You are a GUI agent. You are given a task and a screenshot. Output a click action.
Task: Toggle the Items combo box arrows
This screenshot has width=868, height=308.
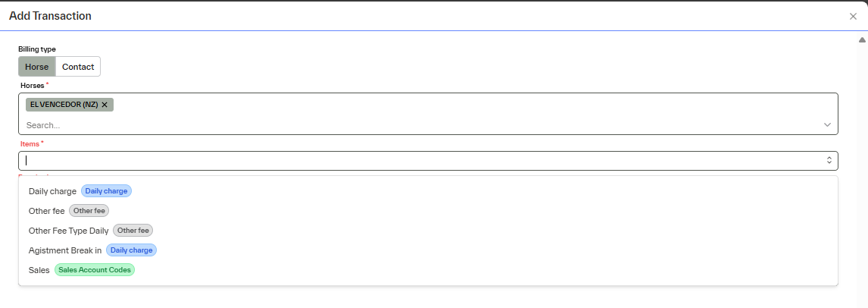(829, 160)
